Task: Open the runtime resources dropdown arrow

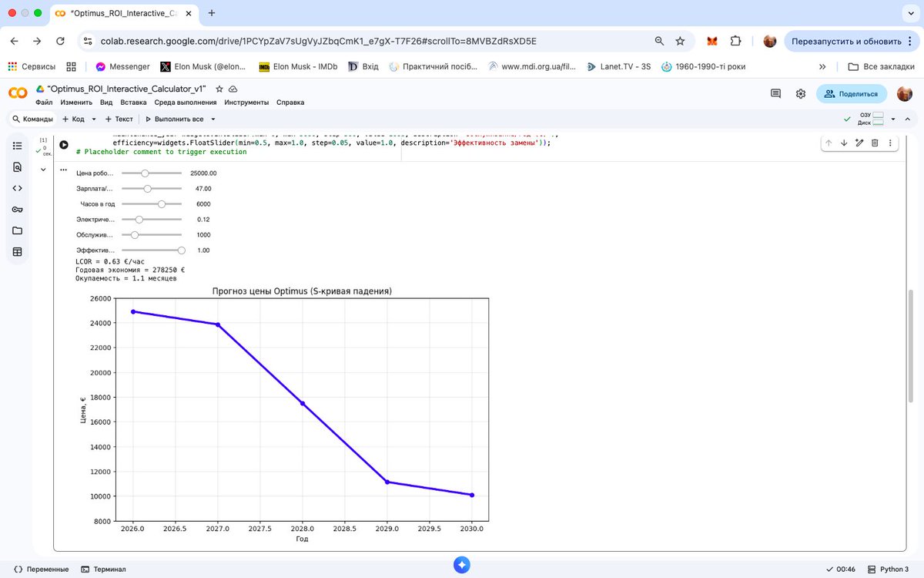Action: (x=893, y=119)
